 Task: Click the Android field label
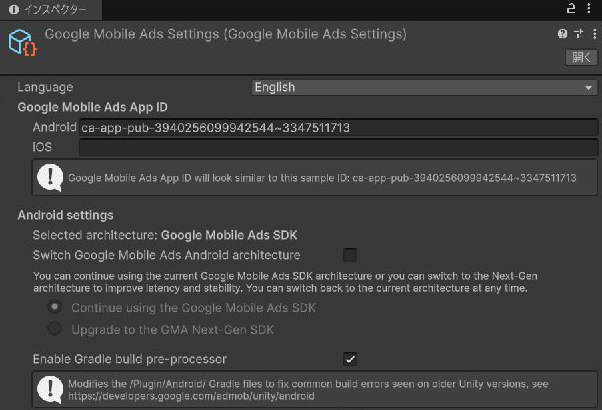coord(55,127)
